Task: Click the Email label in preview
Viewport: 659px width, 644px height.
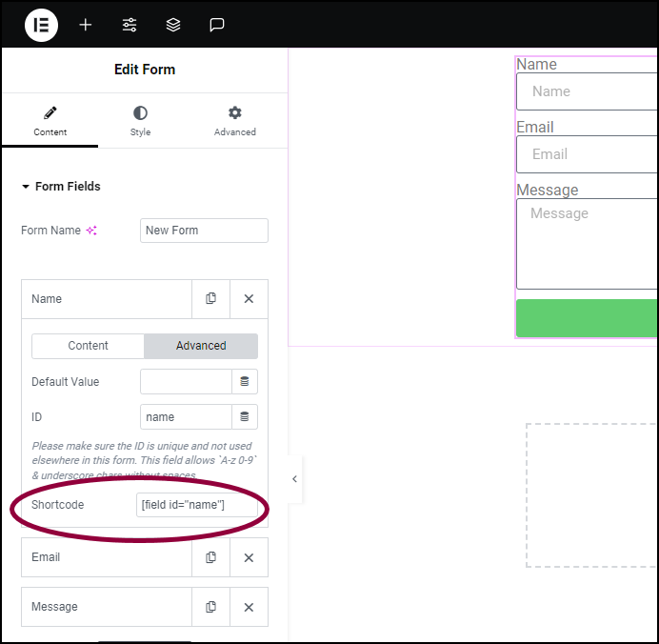Action: [535, 127]
